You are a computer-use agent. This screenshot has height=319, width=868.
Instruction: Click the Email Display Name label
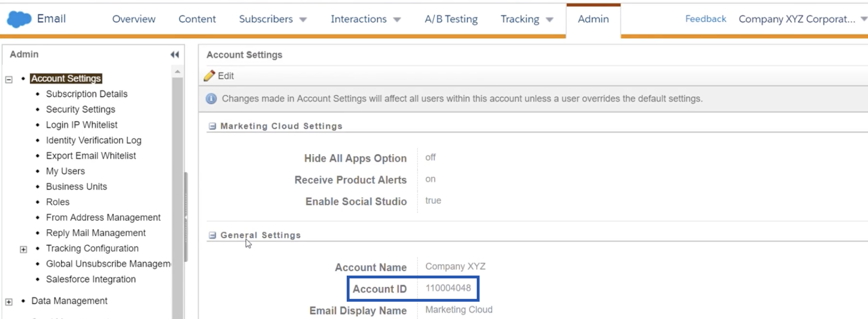pyautogui.click(x=358, y=310)
